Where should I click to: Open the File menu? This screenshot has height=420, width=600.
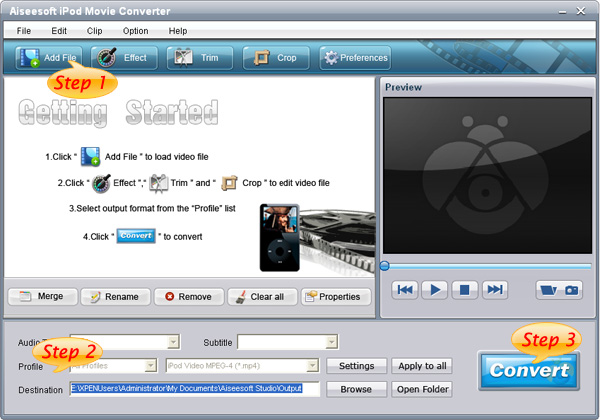coord(24,31)
